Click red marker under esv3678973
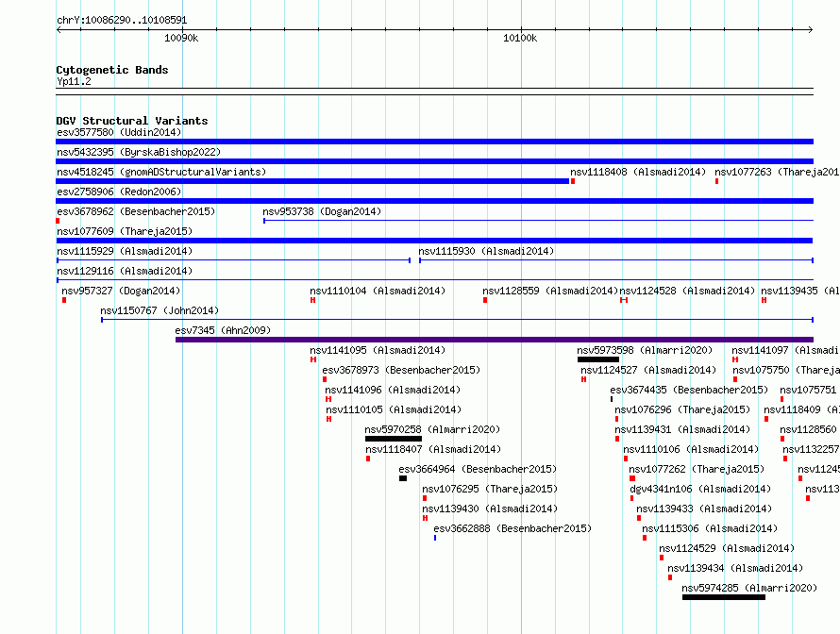Screen dimensions: 840x634 pos(325,379)
